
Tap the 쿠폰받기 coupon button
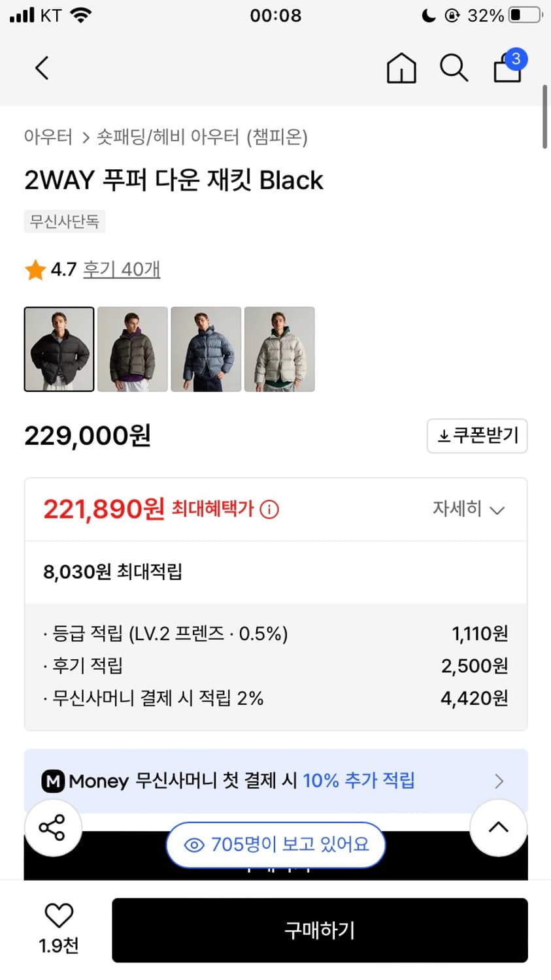(x=477, y=436)
